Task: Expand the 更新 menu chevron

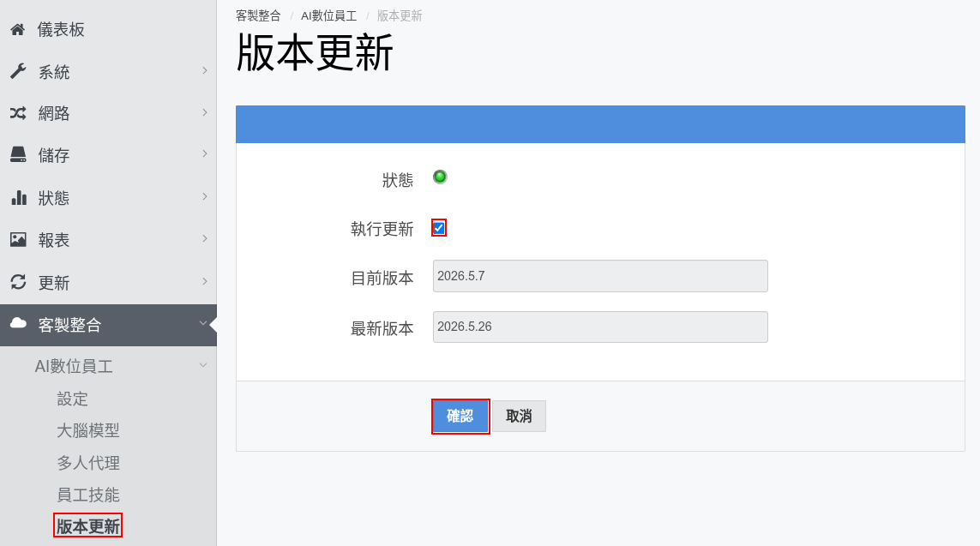Action: pyautogui.click(x=204, y=281)
